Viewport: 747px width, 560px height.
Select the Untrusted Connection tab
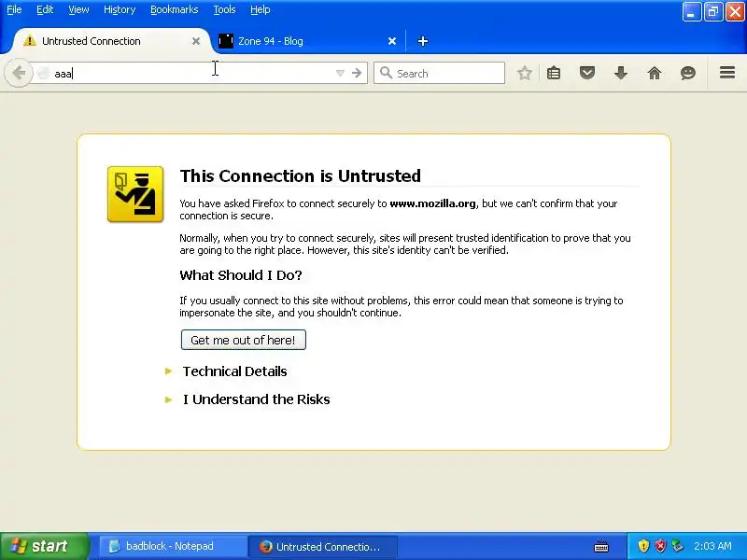[109, 41]
